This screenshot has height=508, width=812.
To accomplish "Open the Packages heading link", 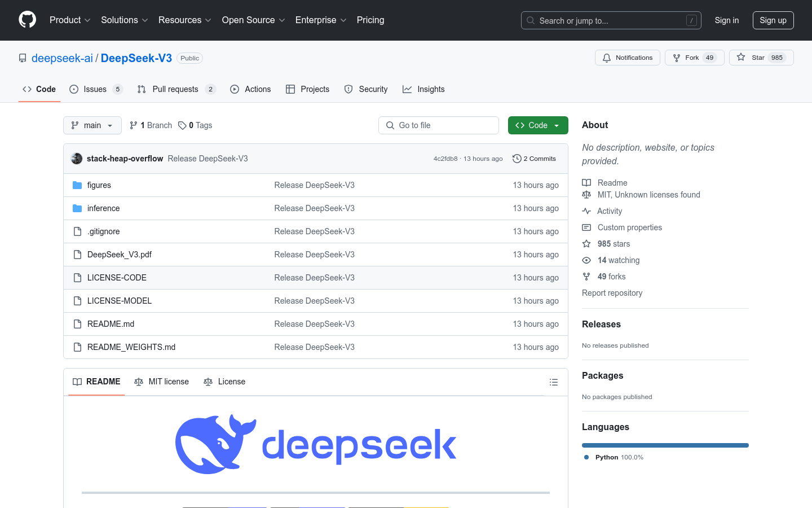I will point(603,375).
